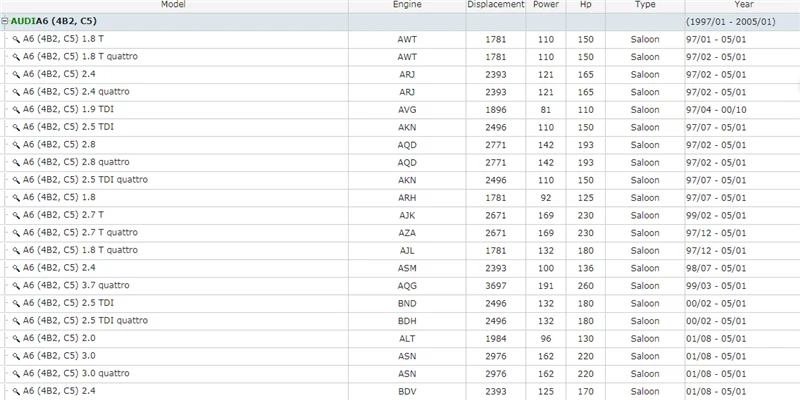800x400 pixels.
Task: Click engine code AJL
Action: click(407, 251)
